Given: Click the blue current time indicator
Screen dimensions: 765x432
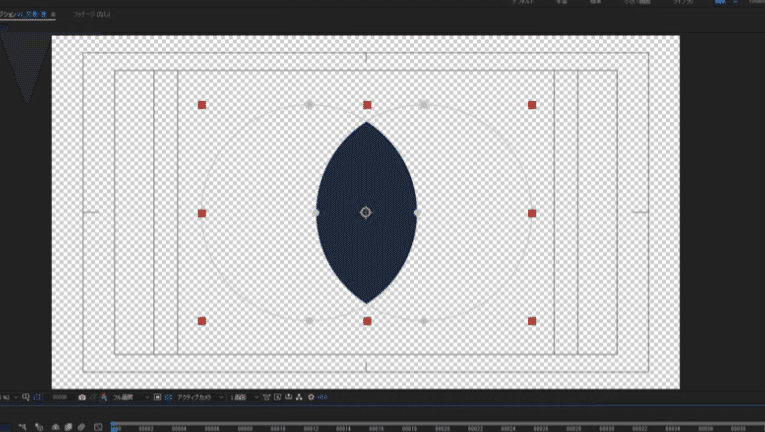Looking at the screenshot, I should pyautogui.click(x=113, y=426).
